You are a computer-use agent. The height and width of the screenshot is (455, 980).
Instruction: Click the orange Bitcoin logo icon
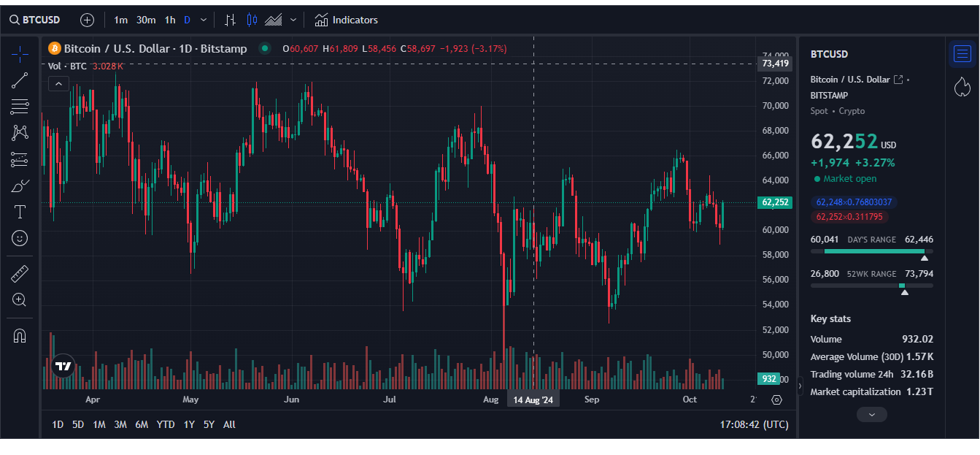[54, 49]
